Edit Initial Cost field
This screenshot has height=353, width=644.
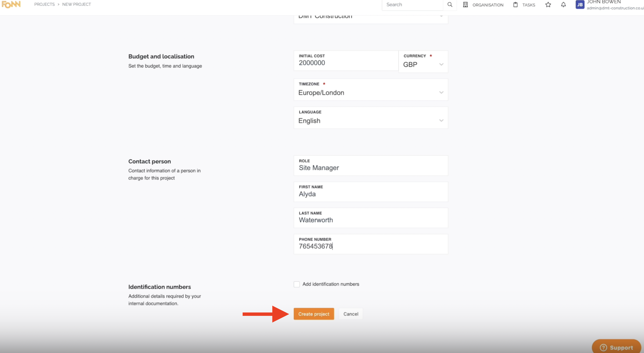point(346,61)
